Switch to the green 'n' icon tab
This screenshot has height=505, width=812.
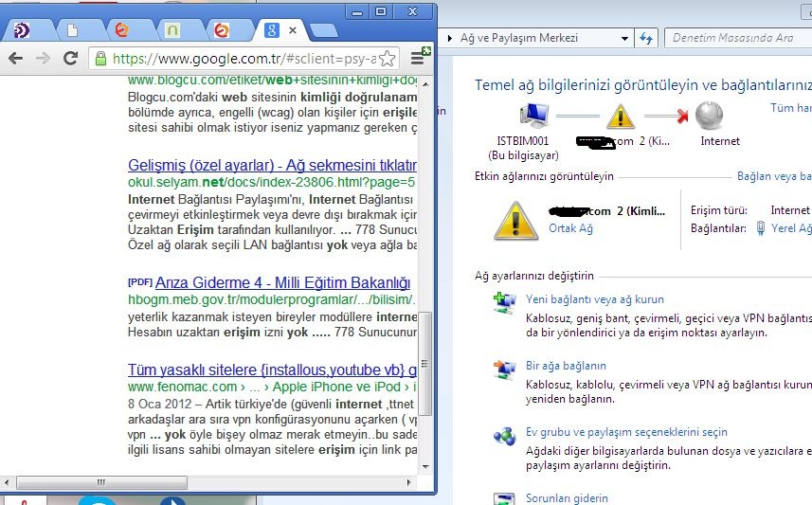point(171,30)
